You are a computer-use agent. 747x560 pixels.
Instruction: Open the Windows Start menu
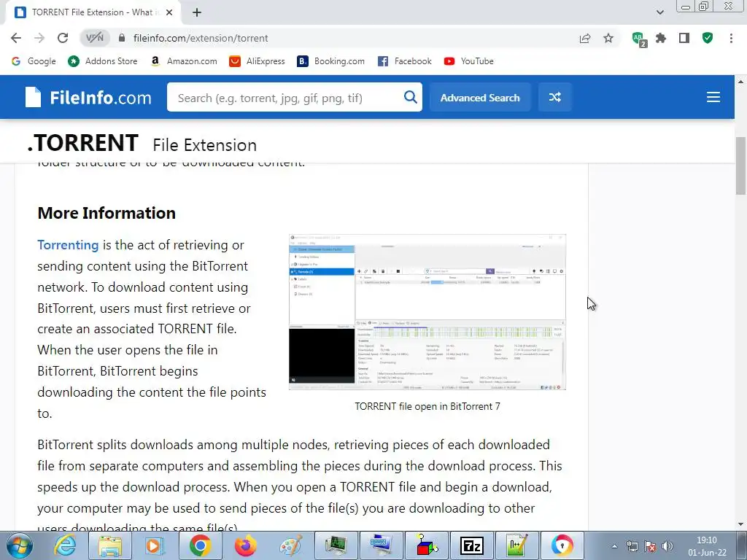(19, 545)
